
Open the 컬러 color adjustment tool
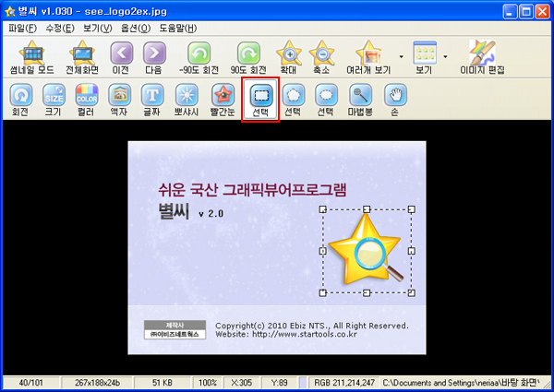pyautogui.click(x=87, y=100)
